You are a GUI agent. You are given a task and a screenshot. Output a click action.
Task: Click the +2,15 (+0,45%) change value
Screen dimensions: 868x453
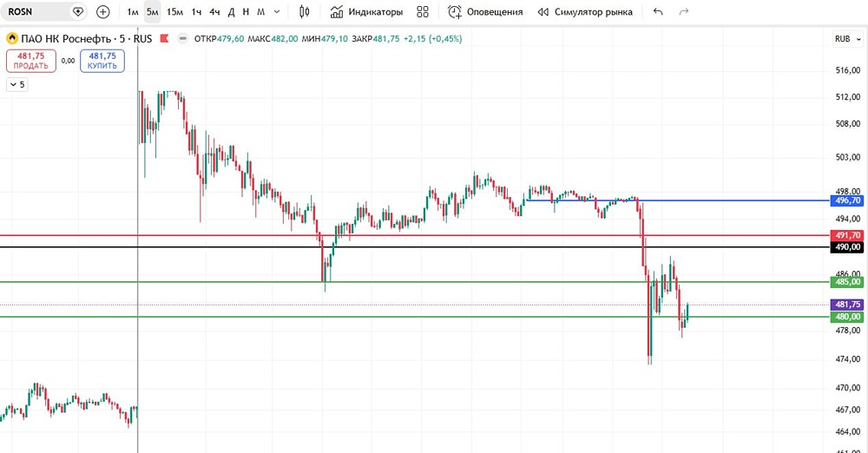(433, 39)
